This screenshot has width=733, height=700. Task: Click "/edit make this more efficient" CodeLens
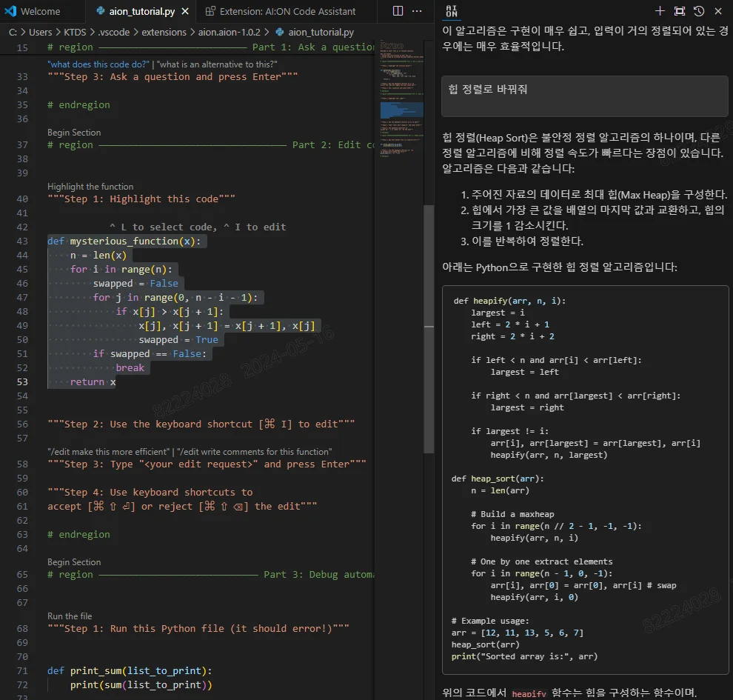pos(108,452)
